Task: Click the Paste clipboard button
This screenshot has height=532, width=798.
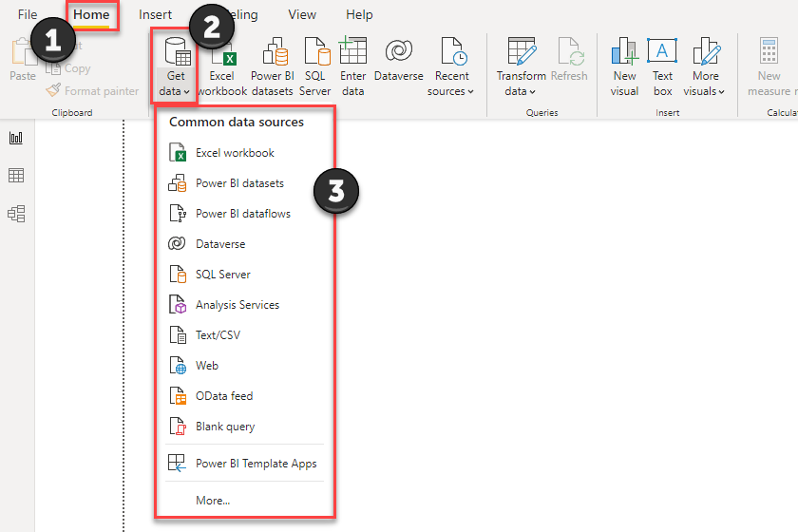Action: [x=23, y=60]
